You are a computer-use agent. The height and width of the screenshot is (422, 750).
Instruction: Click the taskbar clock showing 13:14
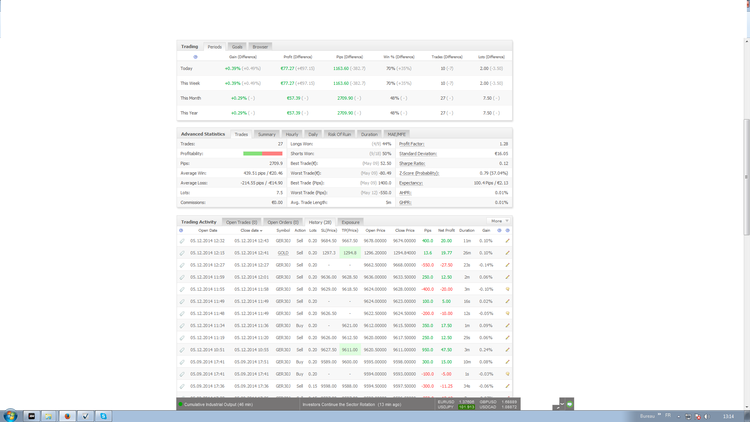coord(728,416)
